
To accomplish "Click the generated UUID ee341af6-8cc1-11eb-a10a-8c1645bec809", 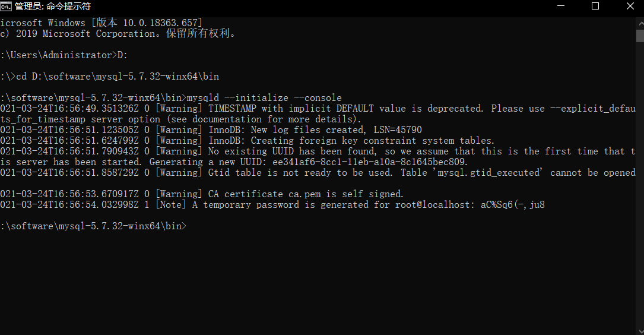I will point(369,162).
